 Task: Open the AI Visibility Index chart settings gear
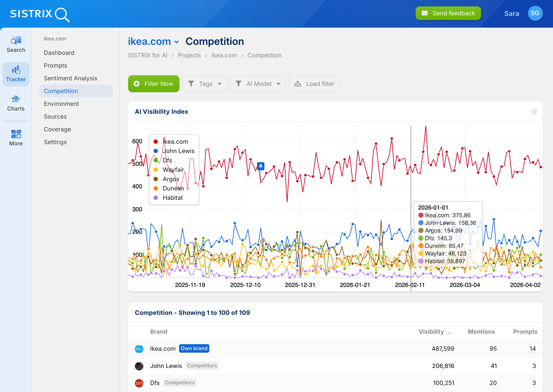click(534, 112)
